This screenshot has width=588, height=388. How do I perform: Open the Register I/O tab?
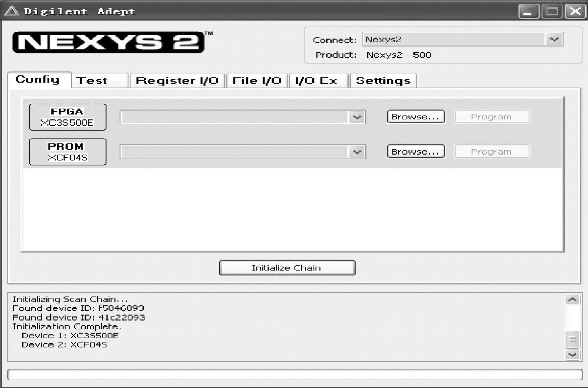[x=177, y=81]
